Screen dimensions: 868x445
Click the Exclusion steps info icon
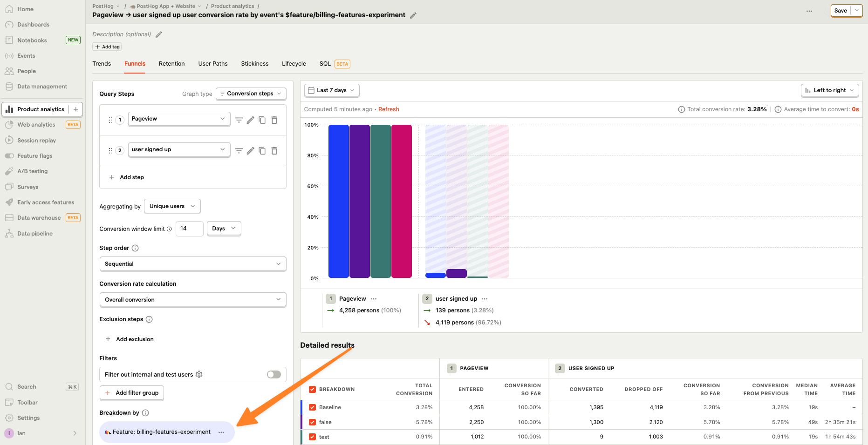pyautogui.click(x=149, y=319)
